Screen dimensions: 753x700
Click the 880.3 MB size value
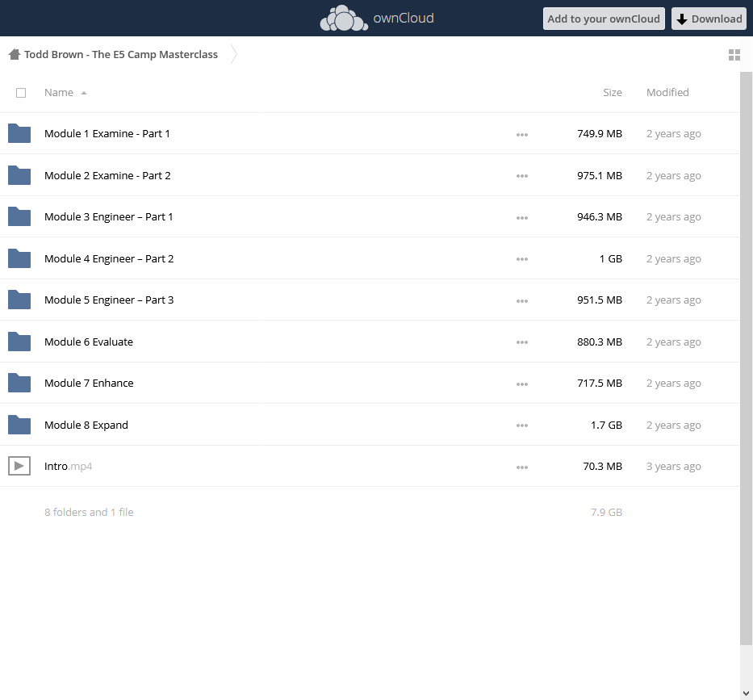[x=600, y=342]
